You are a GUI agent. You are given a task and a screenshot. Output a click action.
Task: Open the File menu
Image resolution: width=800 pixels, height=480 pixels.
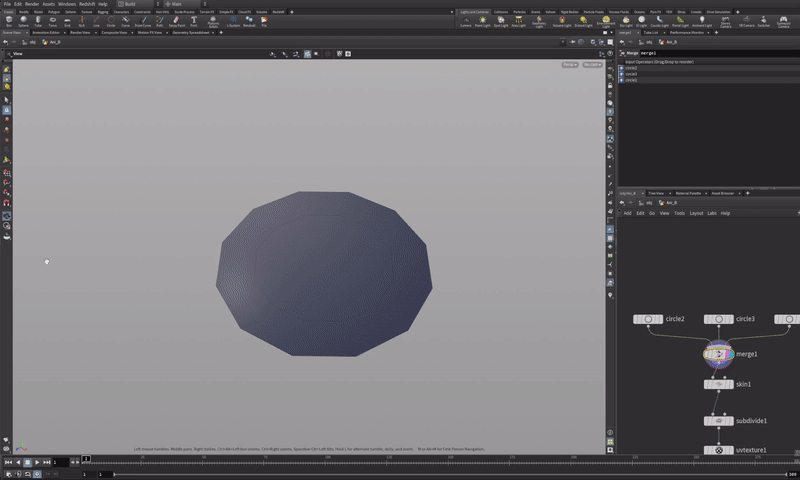click(x=7, y=4)
